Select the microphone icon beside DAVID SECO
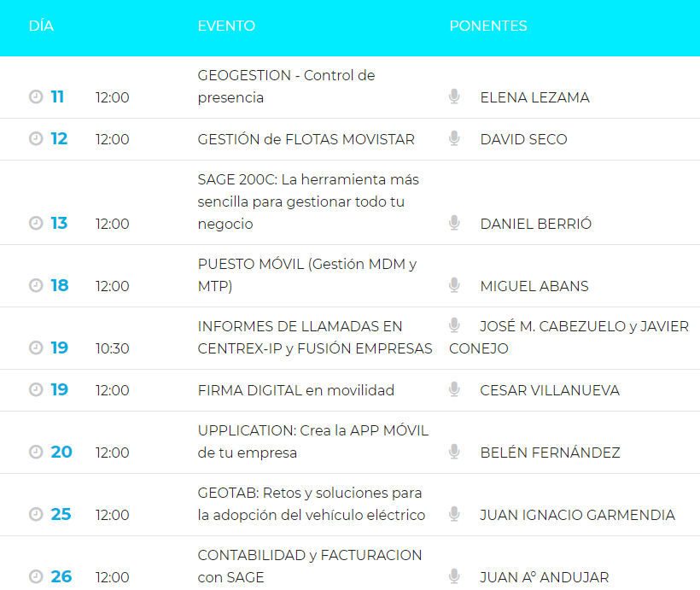Screen dimensions: 700x590 pyautogui.click(x=453, y=138)
